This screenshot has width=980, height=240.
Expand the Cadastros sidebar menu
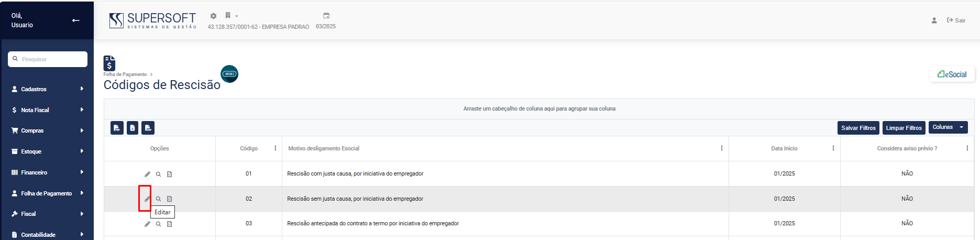[x=47, y=89]
